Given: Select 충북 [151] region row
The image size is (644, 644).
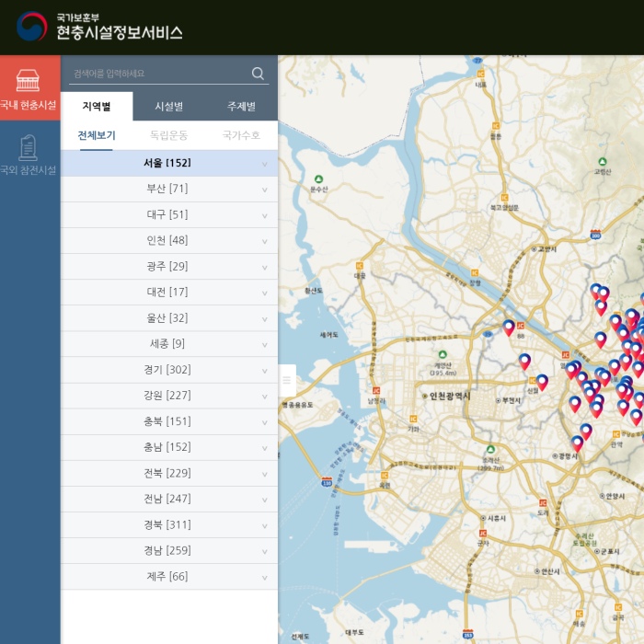Looking at the screenshot, I should pyautogui.click(x=169, y=421).
